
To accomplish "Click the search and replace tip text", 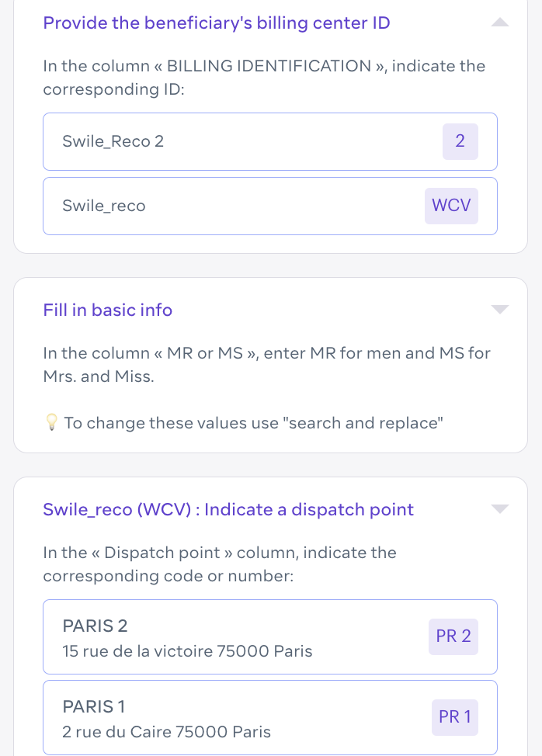I will (x=254, y=423).
